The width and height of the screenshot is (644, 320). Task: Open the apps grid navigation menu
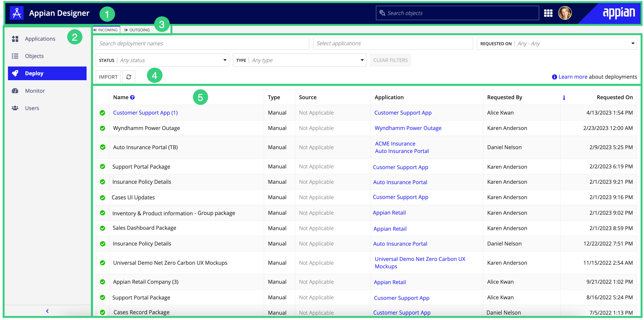[548, 13]
